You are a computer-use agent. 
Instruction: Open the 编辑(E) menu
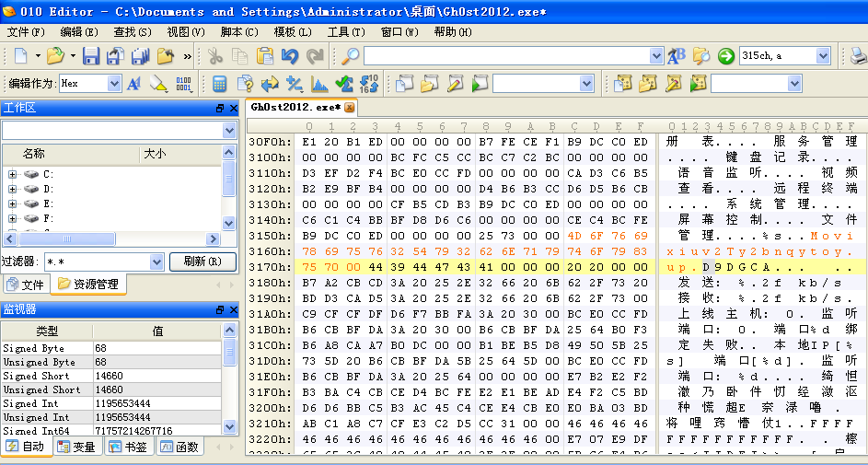coord(79,32)
